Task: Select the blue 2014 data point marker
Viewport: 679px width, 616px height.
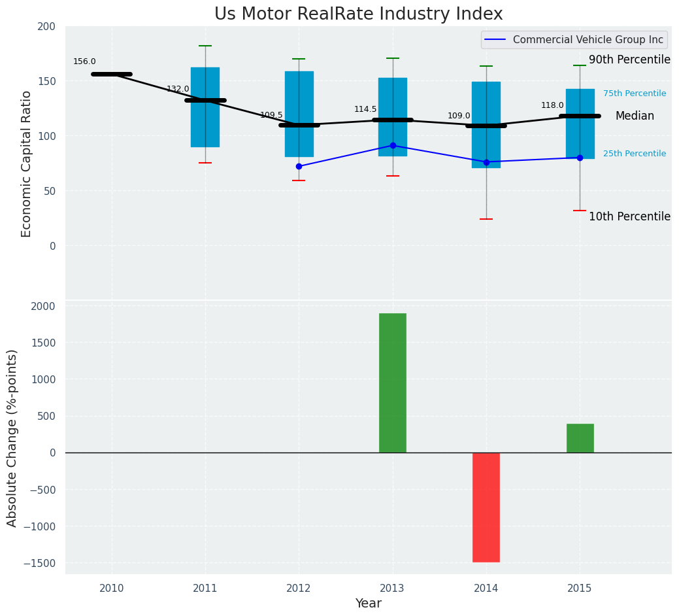Action: 486,162
